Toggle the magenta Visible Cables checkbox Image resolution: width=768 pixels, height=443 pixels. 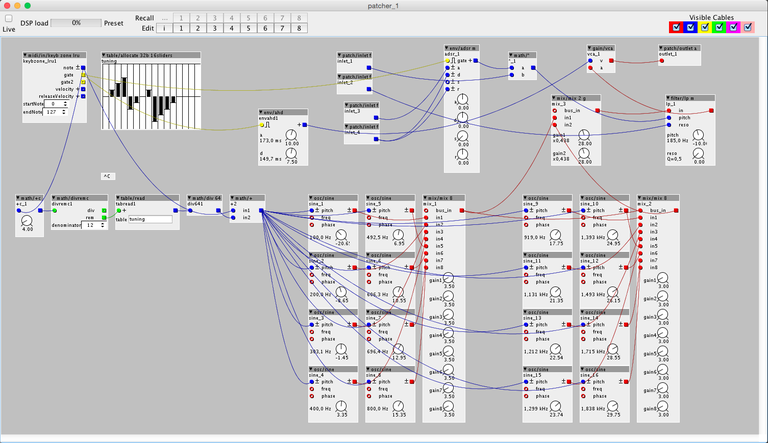733,27
